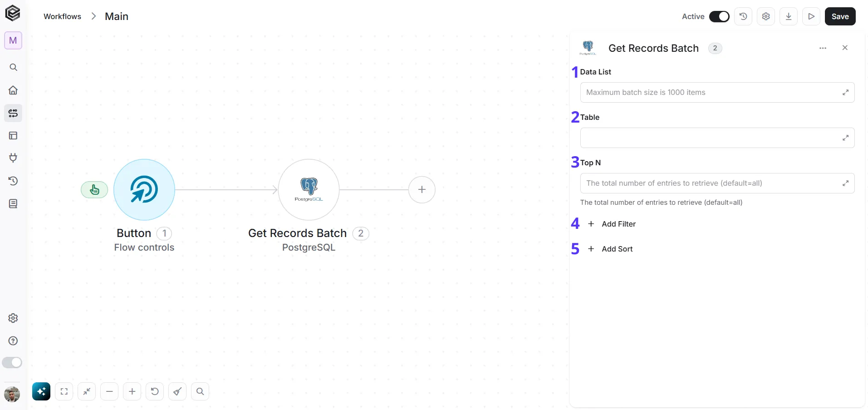
Task: Open the three-dot menu in the node panel
Action: [823, 48]
